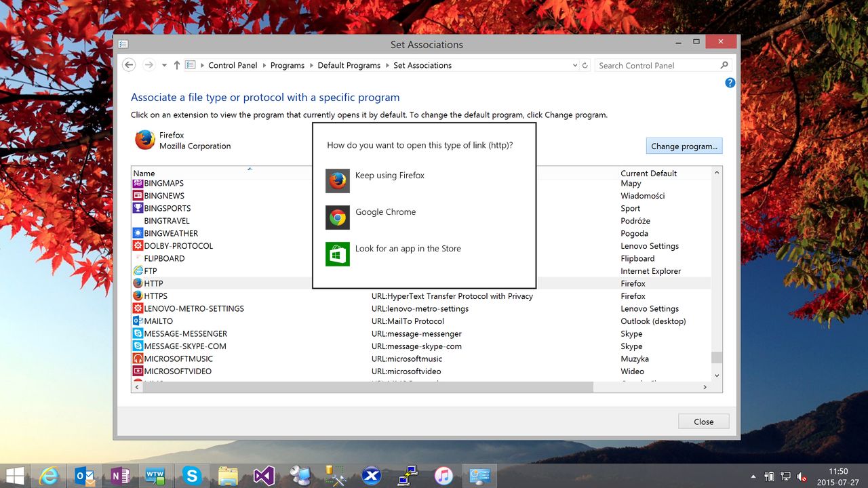868x488 pixels.
Task: Click the Forward navigation arrow
Action: click(149, 65)
